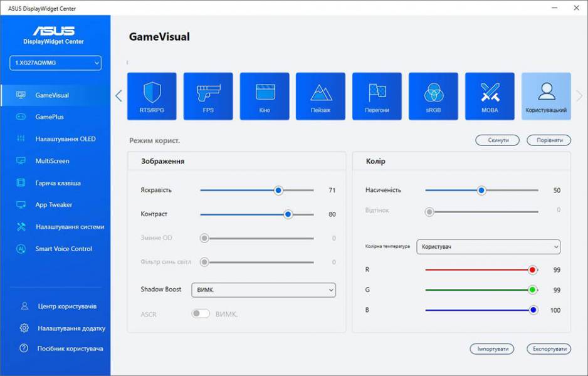Expand the Колірна температура dropdown
The image size is (588, 376).
[x=489, y=247]
